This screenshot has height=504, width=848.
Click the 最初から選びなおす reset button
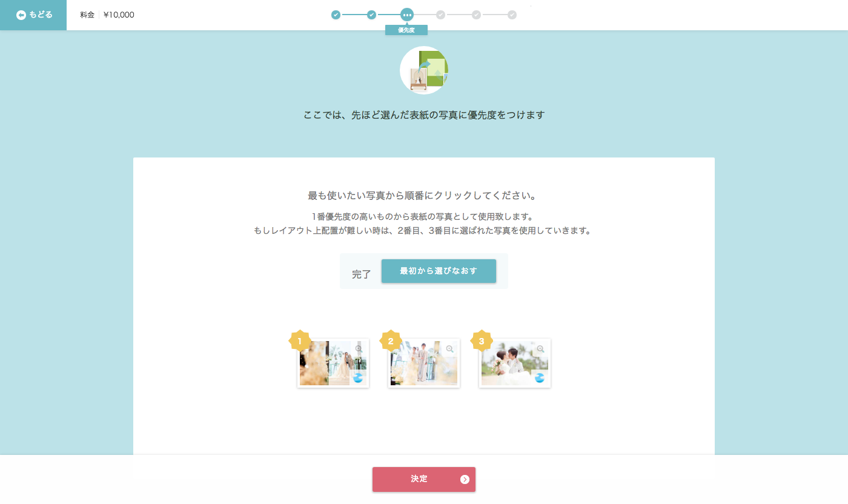[x=439, y=271]
